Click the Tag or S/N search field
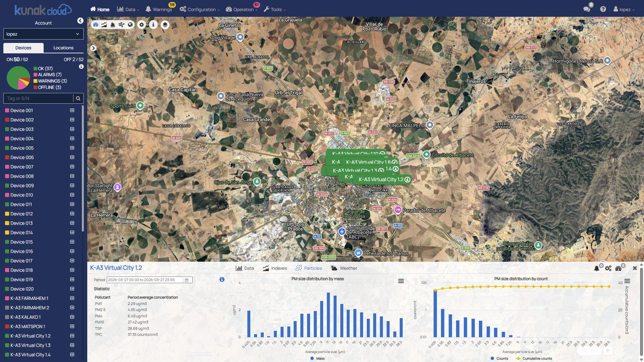The width and height of the screenshot is (644, 362). pos(39,98)
